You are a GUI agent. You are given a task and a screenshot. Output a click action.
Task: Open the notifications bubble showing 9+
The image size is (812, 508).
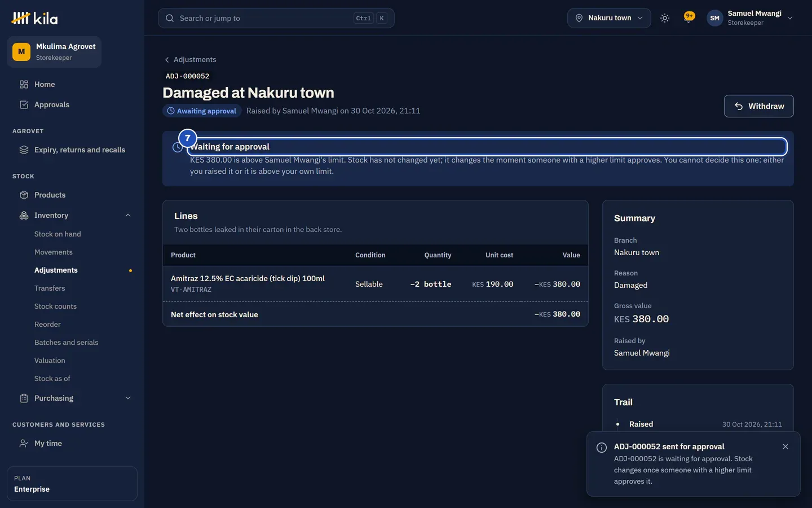pos(689,17)
